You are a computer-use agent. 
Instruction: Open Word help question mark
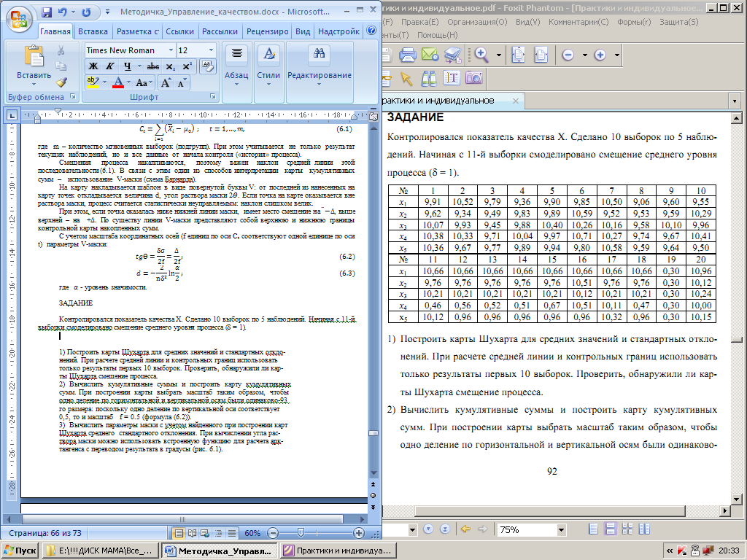[371, 31]
